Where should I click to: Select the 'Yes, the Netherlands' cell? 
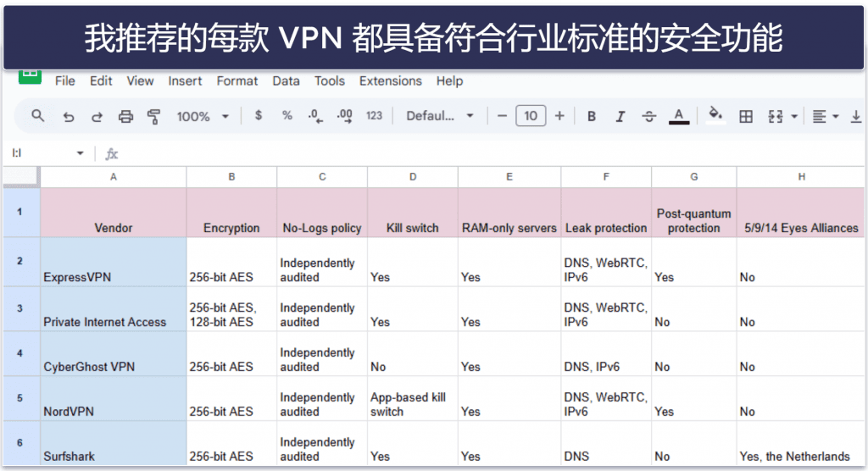click(x=801, y=443)
